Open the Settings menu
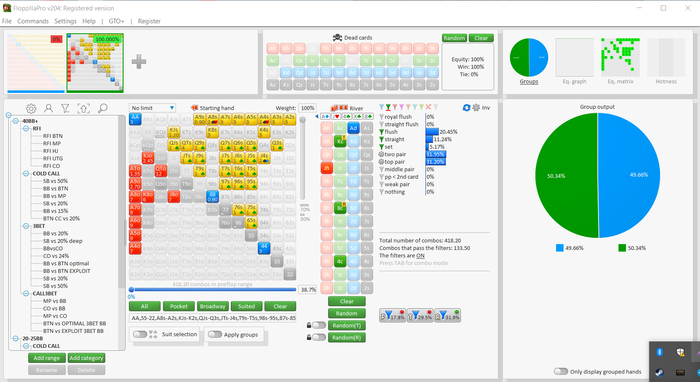 (x=66, y=21)
